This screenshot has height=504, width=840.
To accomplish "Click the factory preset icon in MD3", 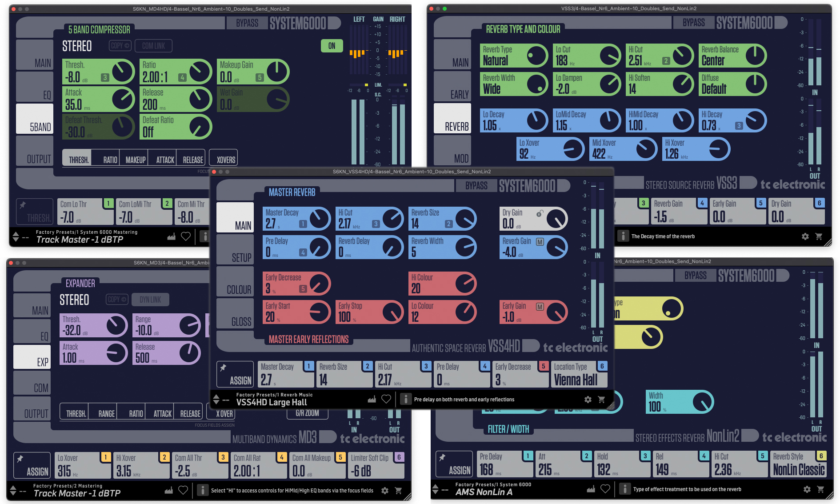I will tap(168, 490).
